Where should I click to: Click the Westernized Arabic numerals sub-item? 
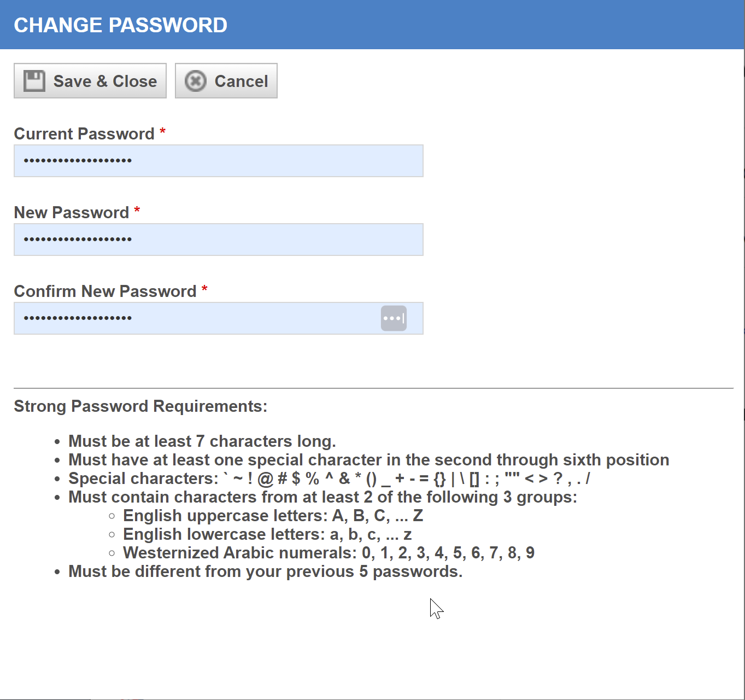[x=328, y=553]
